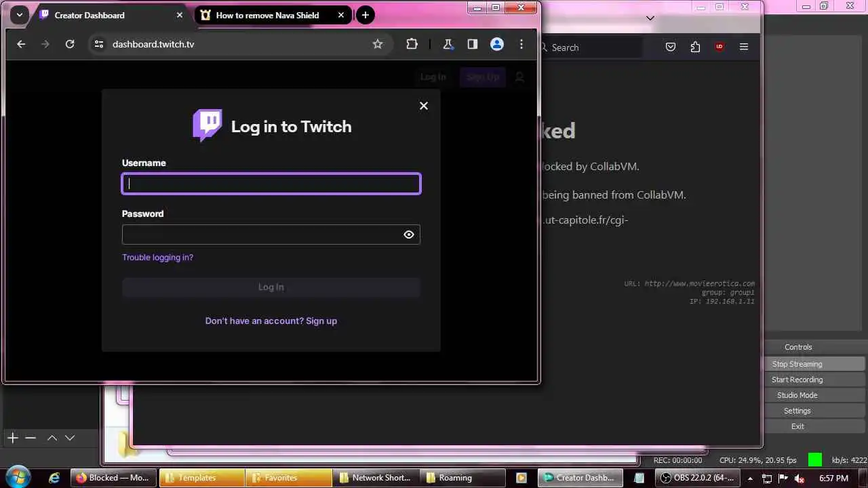
Task: Open Chrome profile avatar
Action: [497, 44]
